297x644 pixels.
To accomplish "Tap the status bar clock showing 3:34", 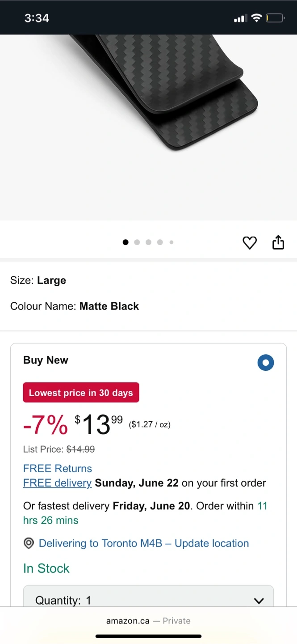I will click(x=37, y=18).
